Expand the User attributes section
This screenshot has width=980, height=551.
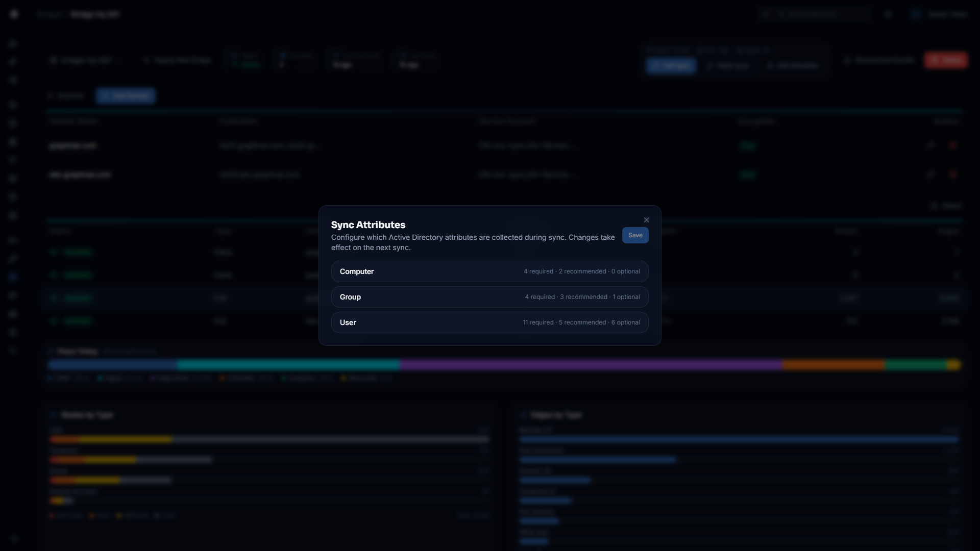tap(489, 322)
